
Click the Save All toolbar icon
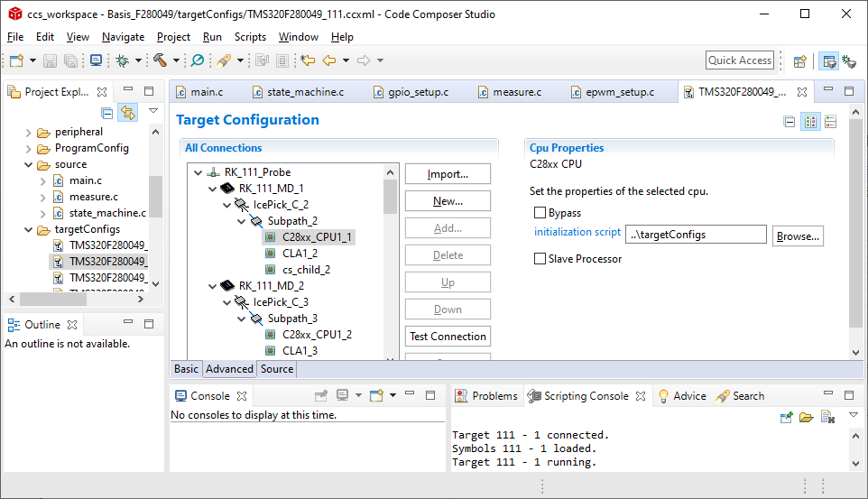click(70, 60)
